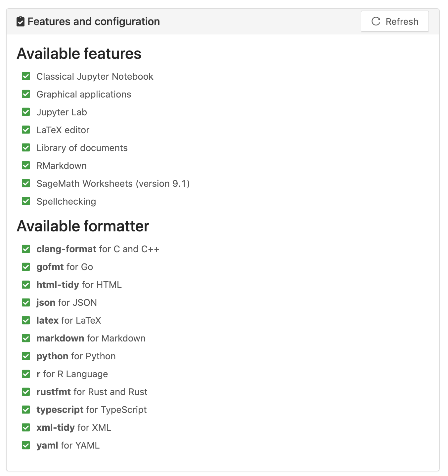This screenshot has height=476, width=448.
Task: Click the Refresh button
Action: pos(394,21)
